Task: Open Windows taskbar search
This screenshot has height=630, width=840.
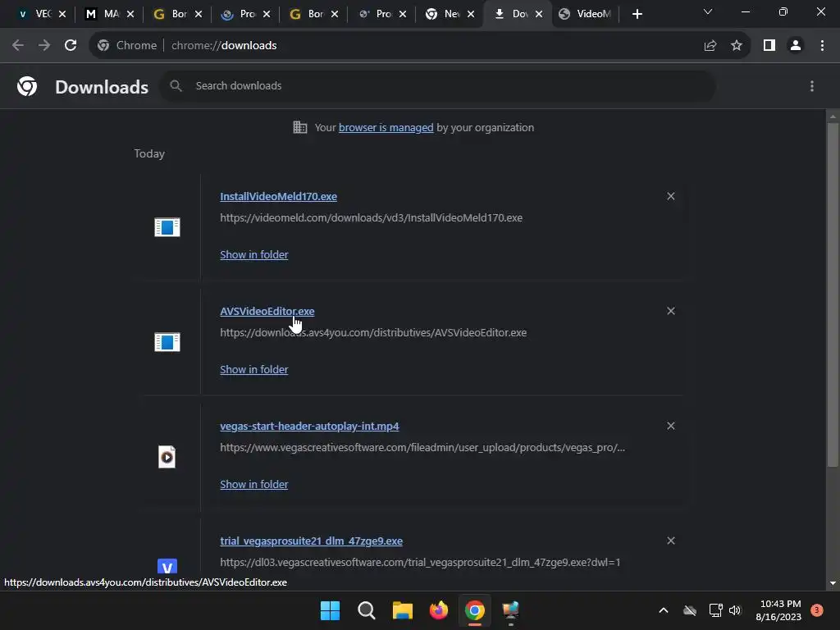Action: pyautogui.click(x=367, y=610)
